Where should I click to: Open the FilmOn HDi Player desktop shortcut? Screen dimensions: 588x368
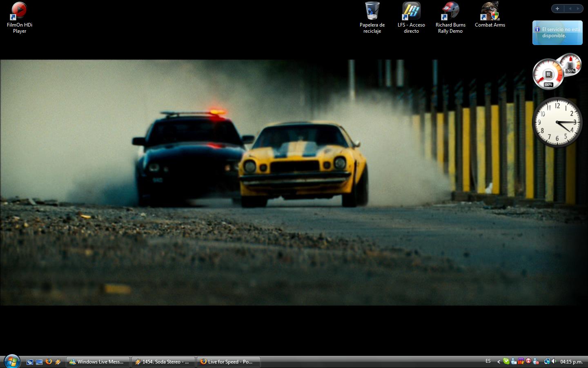click(19, 18)
